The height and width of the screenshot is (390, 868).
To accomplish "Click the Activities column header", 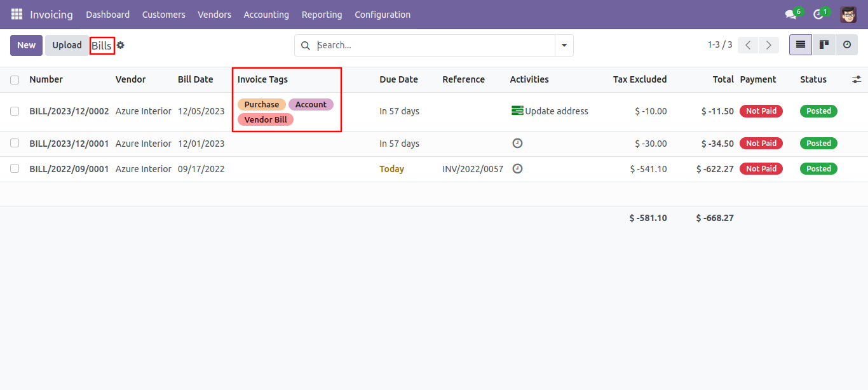I will [x=529, y=79].
